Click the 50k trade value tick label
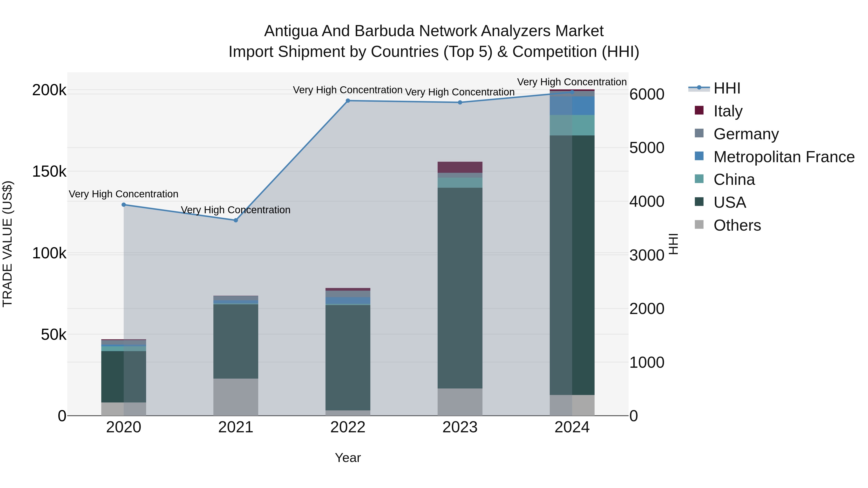The image size is (868, 488). (54, 334)
